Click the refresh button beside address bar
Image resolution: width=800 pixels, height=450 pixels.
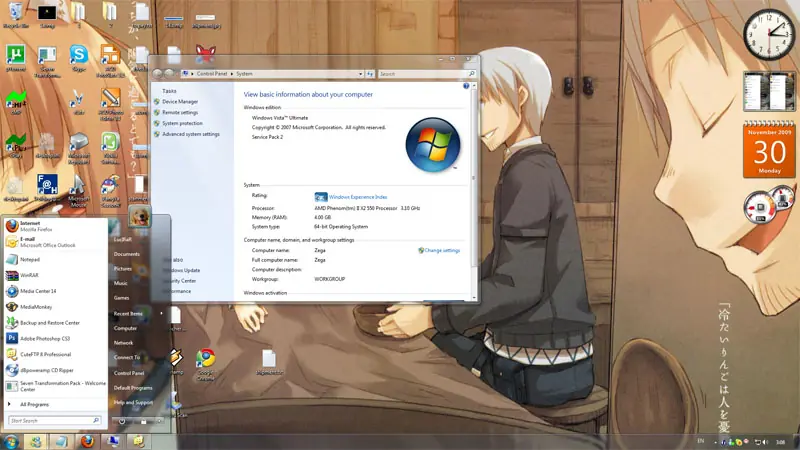click(370, 74)
